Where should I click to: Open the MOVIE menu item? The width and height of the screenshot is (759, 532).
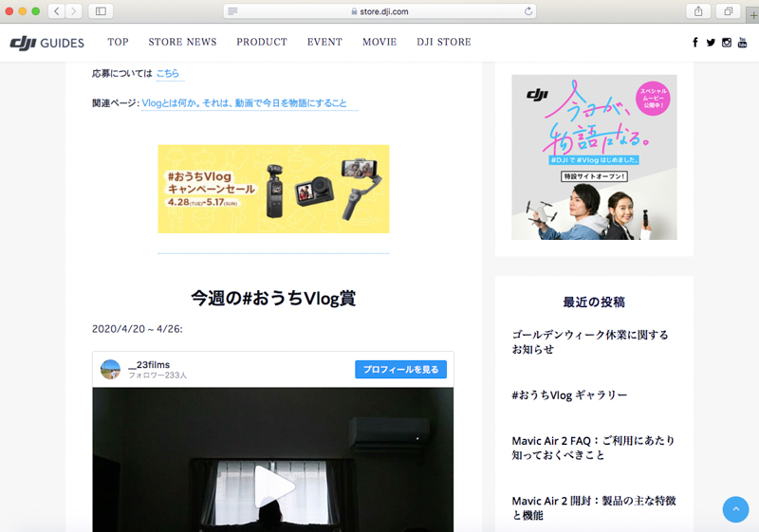coord(379,42)
